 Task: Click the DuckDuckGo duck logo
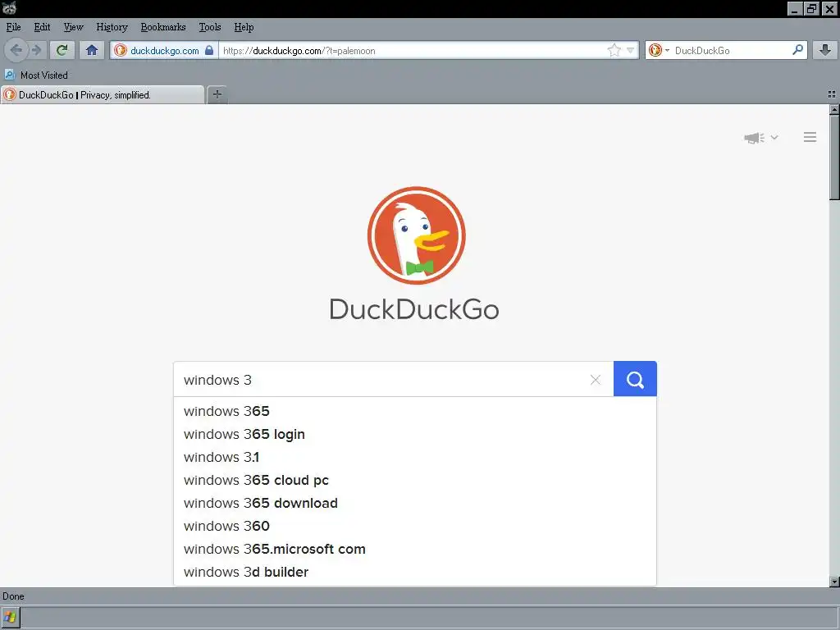point(416,235)
